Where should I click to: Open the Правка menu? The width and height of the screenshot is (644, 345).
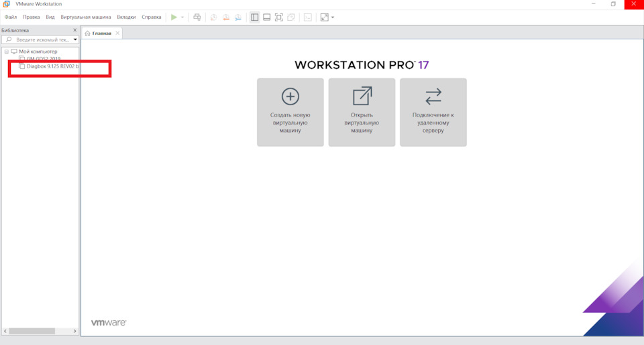coord(32,17)
